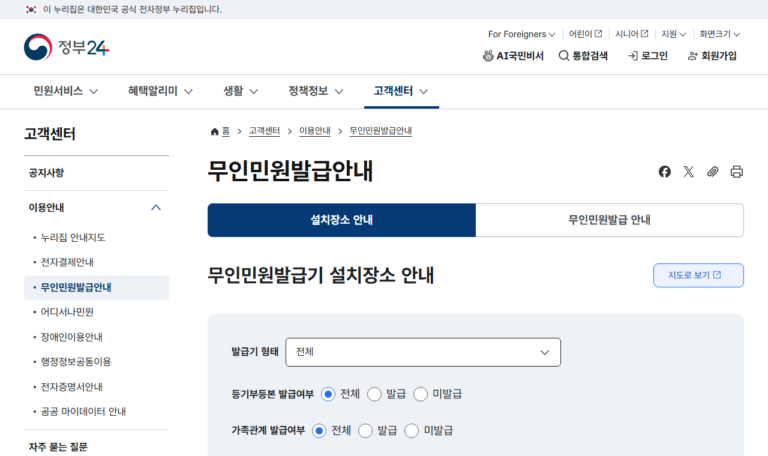Viewport: 768px width, 456px height.
Task: Print the page using printer icon
Action: (737, 171)
